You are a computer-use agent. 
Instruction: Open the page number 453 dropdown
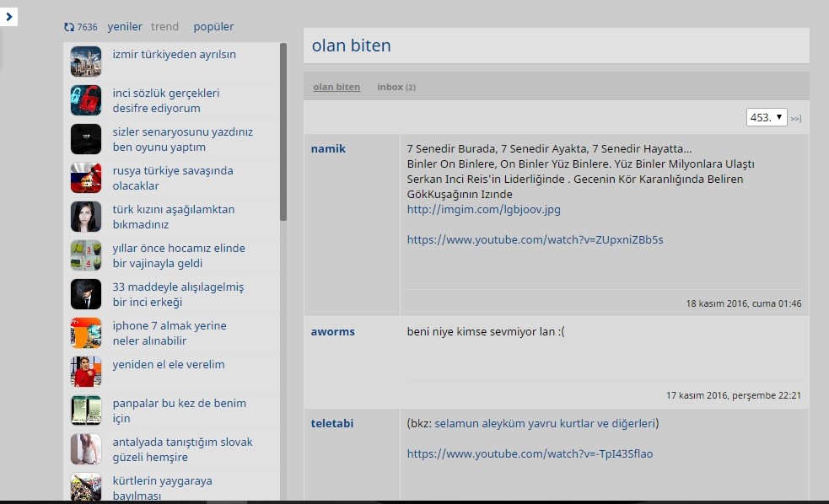pyautogui.click(x=767, y=117)
